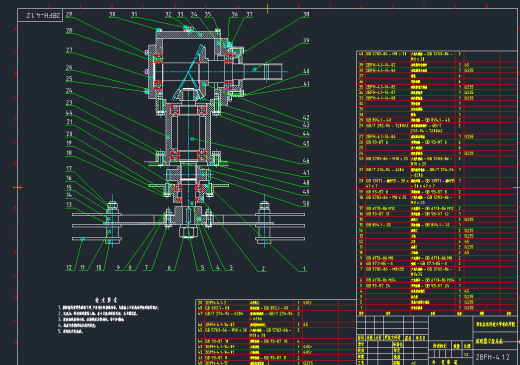Select callout number 12 below the assembly view
520x365 pixels.
tap(69, 267)
